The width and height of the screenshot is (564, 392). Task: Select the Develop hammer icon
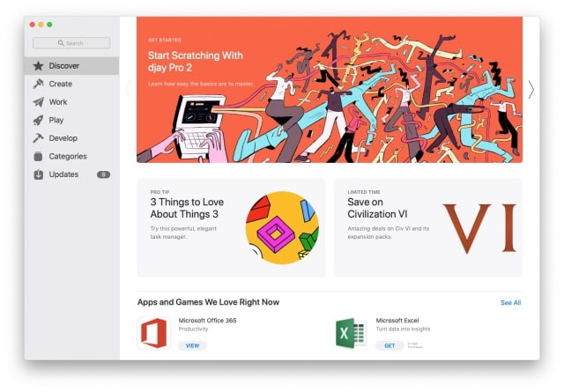(38, 138)
